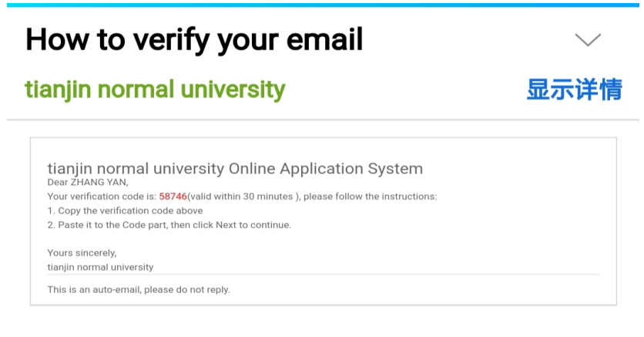Click the "Yours sincerely," closing line
Viewport: 644px width, 337px height.
[x=82, y=253]
